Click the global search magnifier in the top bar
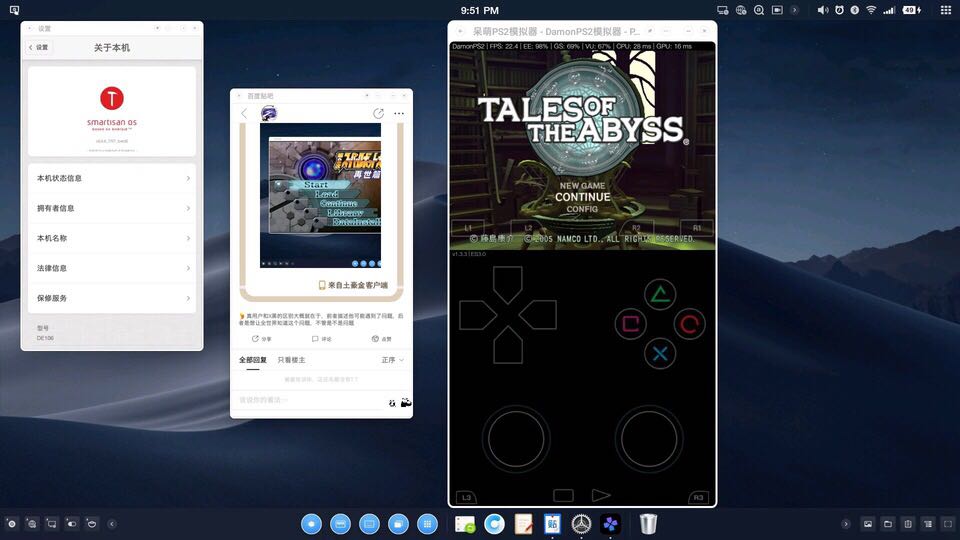Image resolution: width=960 pixels, height=540 pixels. click(x=759, y=10)
